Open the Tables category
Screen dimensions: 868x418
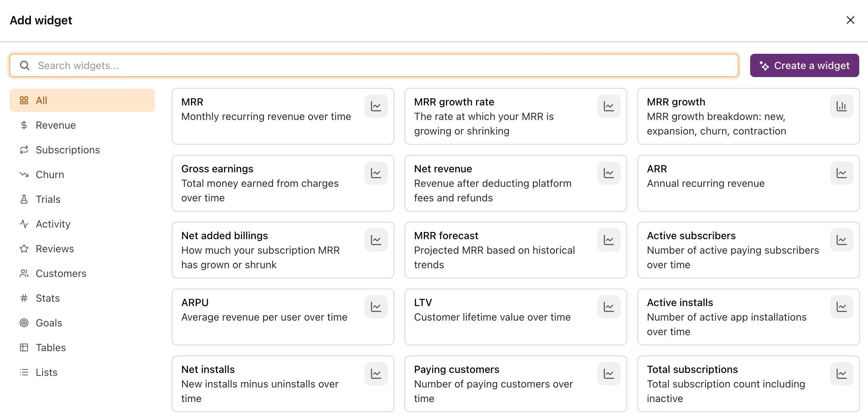(x=51, y=347)
